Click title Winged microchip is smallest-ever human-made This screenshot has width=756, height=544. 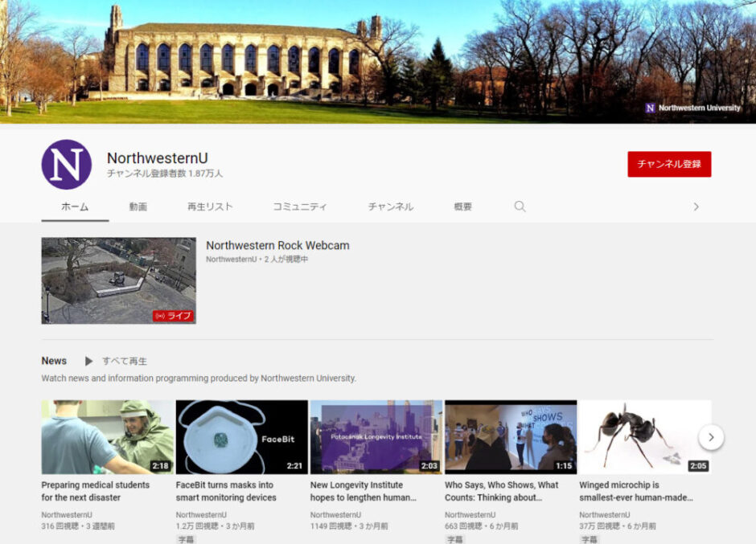(x=636, y=491)
